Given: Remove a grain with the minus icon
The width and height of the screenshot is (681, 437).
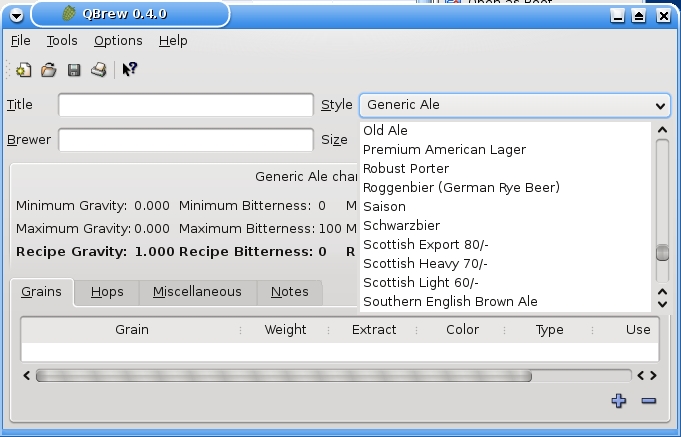Looking at the screenshot, I should click(x=648, y=401).
